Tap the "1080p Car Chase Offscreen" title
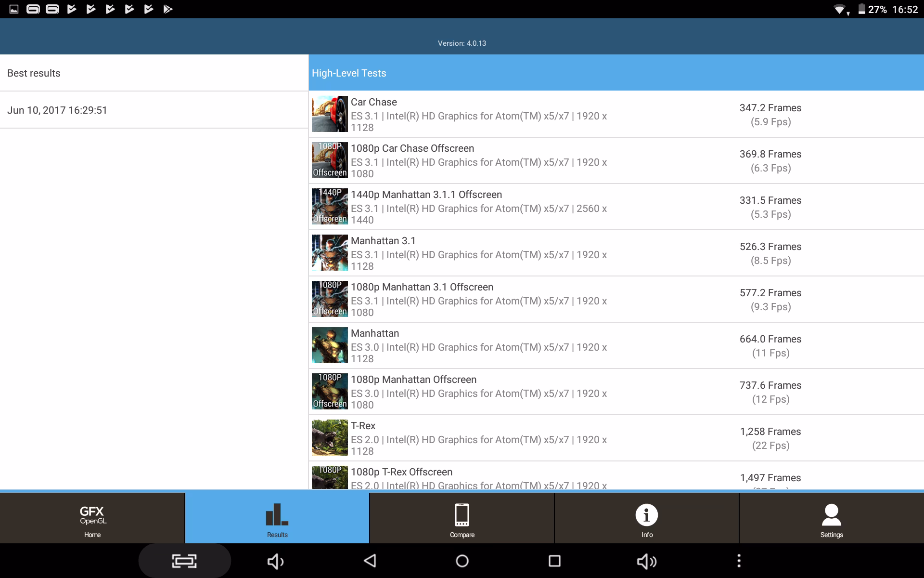Viewport: 924px width, 578px height. click(412, 148)
